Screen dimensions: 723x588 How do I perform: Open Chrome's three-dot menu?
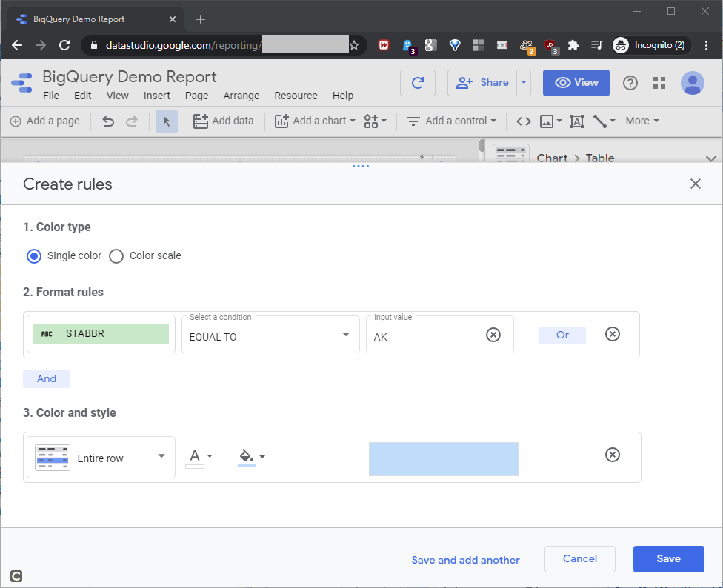pyautogui.click(x=706, y=45)
